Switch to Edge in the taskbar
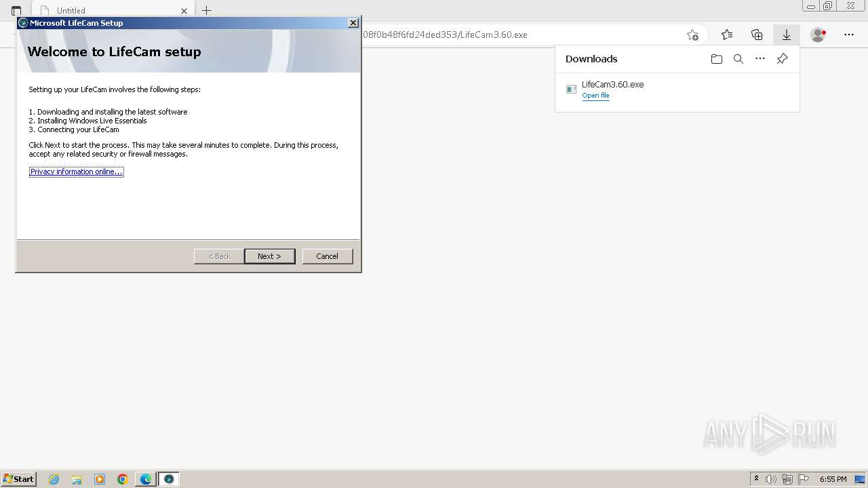 pos(146,479)
